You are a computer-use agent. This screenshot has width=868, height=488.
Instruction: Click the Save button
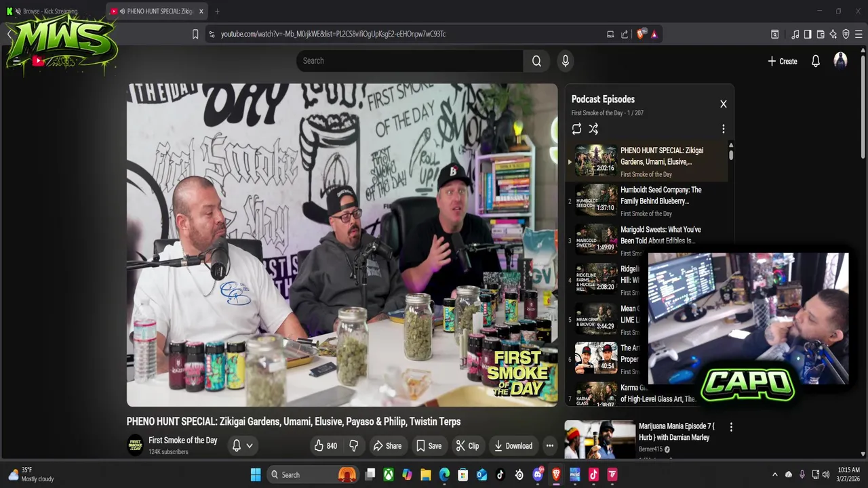coord(429,446)
